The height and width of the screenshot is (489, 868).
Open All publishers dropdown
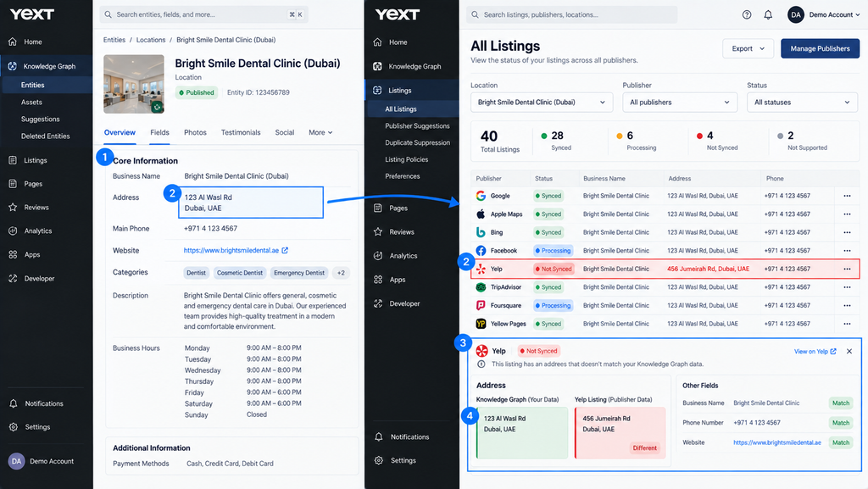pos(680,103)
